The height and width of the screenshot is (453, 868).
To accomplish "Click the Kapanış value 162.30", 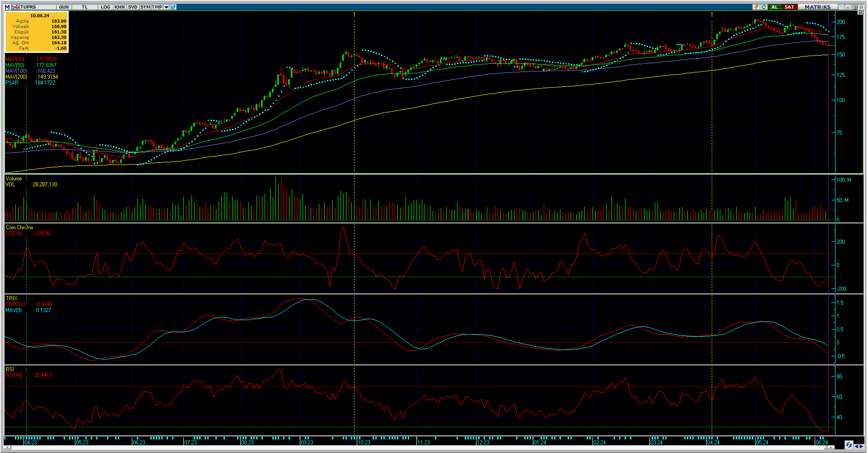I will 59,38.
